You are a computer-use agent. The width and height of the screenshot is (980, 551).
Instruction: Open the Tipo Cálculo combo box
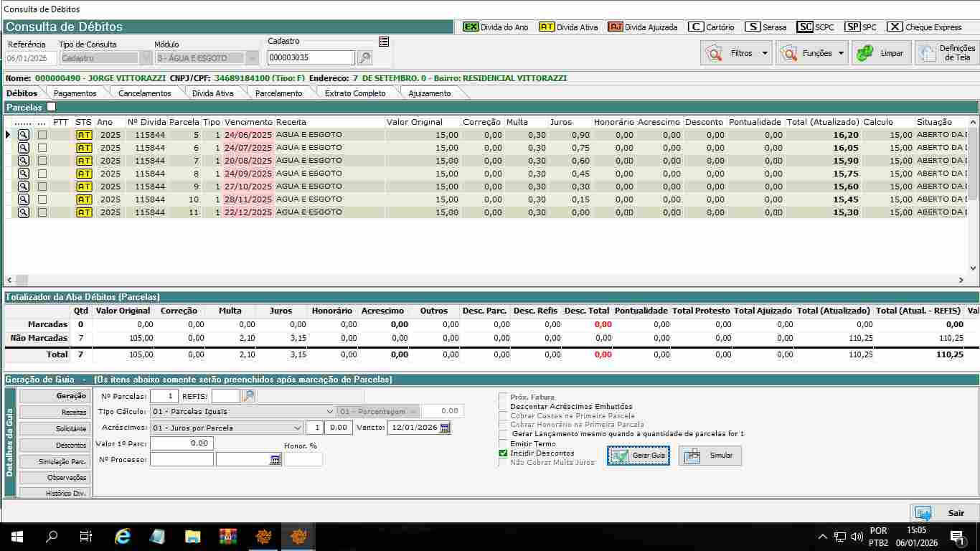[329, 412]
